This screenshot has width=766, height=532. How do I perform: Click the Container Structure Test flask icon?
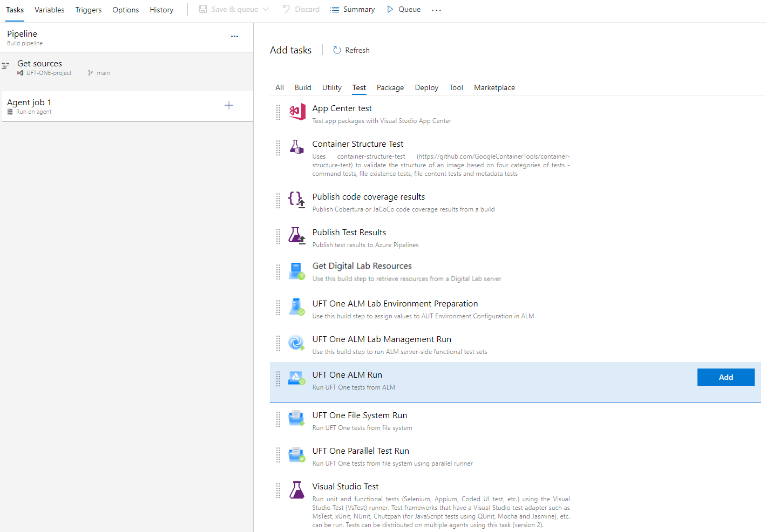[296, 147]
